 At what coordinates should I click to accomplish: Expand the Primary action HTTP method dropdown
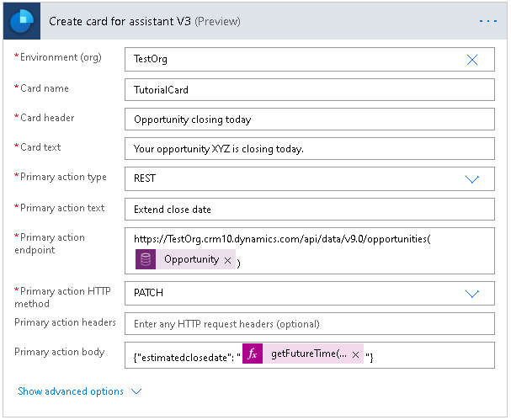tap(472, 294)
